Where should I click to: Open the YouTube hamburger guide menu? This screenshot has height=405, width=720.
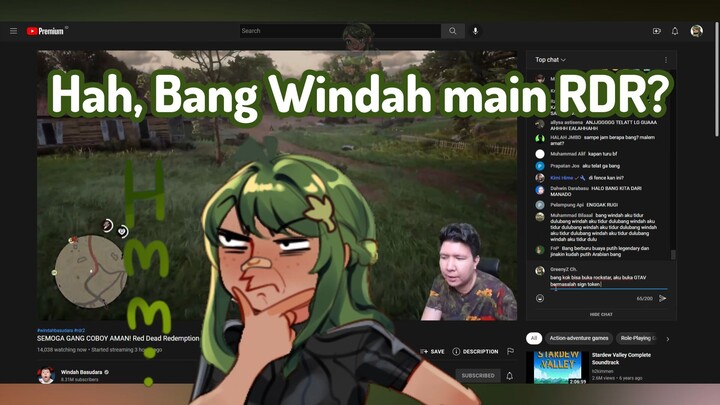13,31
